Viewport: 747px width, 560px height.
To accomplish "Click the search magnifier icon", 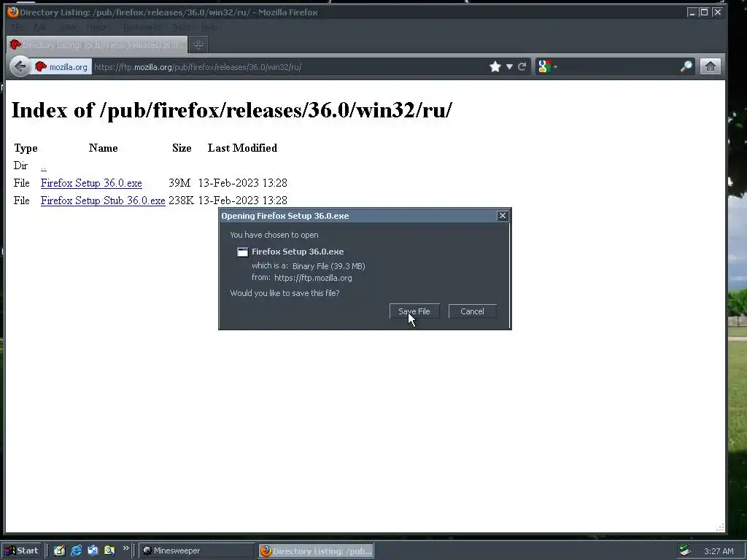I will click(x=686, y=66).
